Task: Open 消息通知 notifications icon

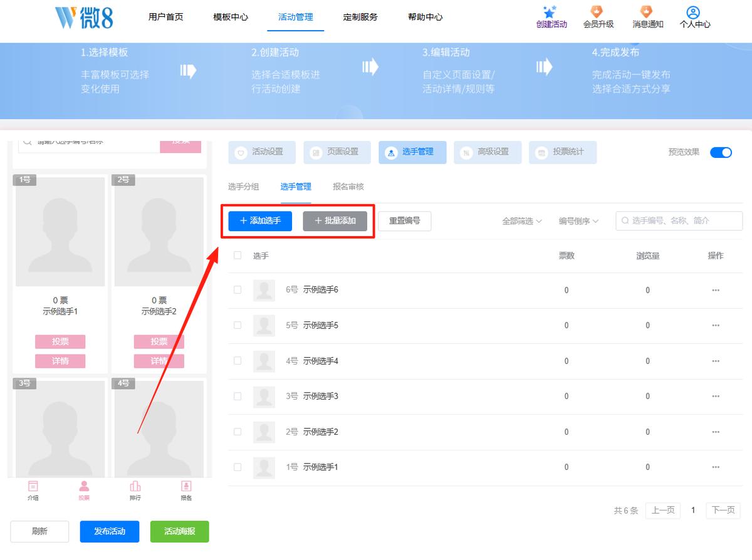Action: coord(647,12)
